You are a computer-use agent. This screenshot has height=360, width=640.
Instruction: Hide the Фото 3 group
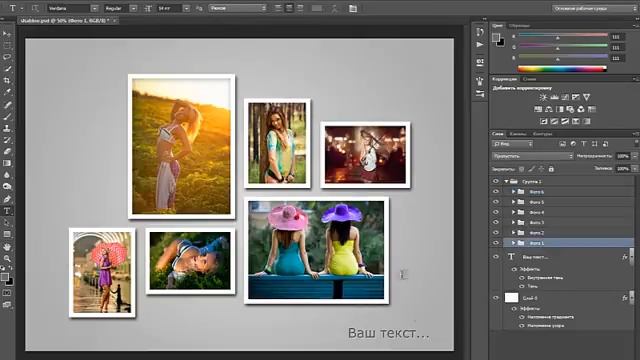pos(496,222)
